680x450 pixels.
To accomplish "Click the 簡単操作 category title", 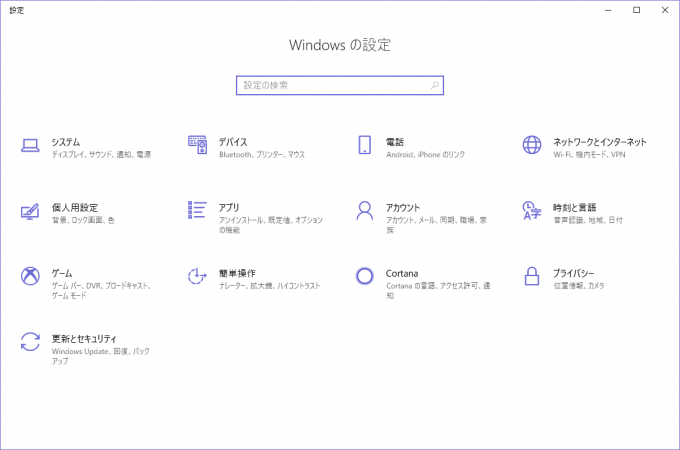I will [237, 273].
